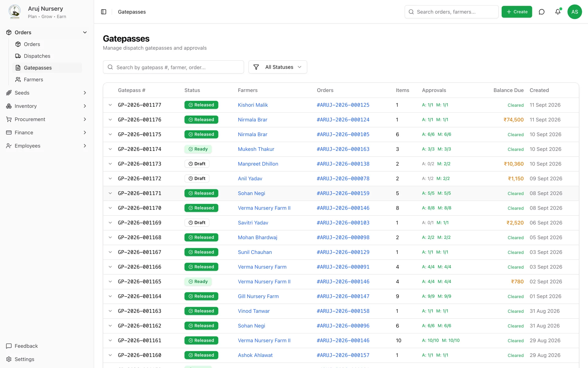Image resolution: width=588 pixels, height=368 pixels.
Task: Click the magnifier in top search bar
Action: click(411, 12)
